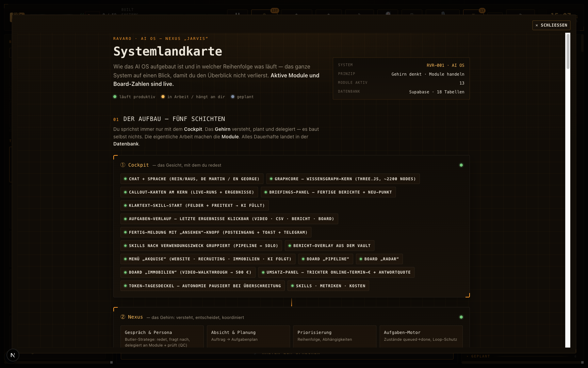Click the 'RAVARO · AI OS – NEXUS JARVIS' breadcrumb
Screen dimensions: 588x368
pos(161,39)
